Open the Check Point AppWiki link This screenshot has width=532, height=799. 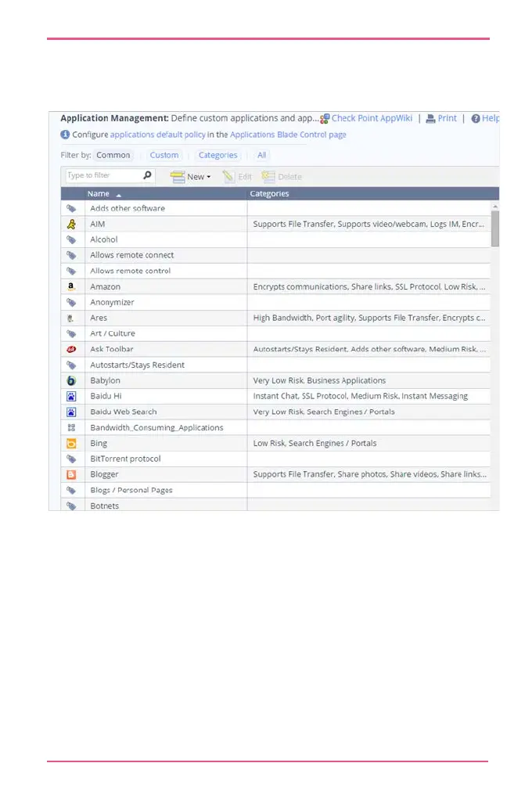click(x=372, y=118)
